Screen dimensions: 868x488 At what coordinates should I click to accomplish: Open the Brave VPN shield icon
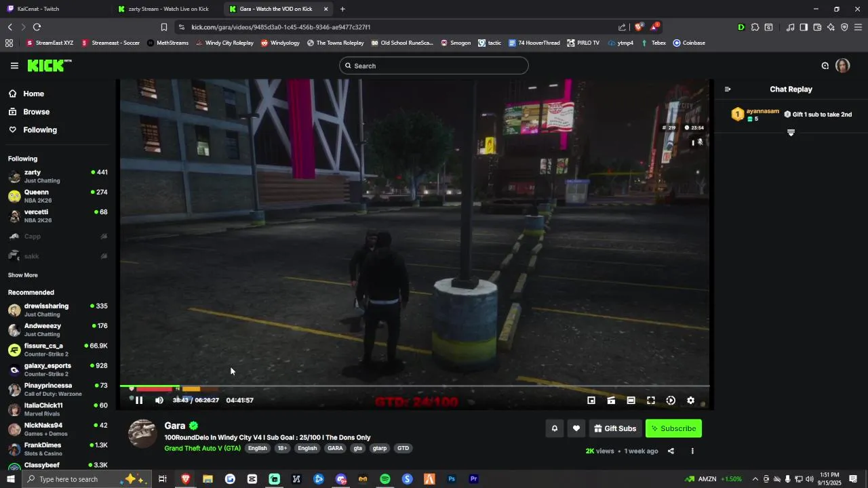pyautogui.click(x=844, y=27)
